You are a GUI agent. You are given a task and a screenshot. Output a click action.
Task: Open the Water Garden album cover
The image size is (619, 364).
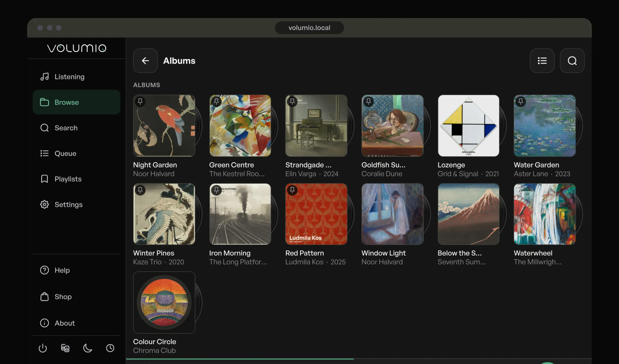click(545, 125)
